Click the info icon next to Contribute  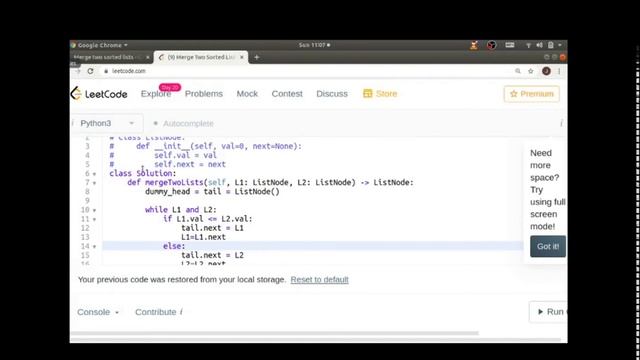(x=181, y=312)
